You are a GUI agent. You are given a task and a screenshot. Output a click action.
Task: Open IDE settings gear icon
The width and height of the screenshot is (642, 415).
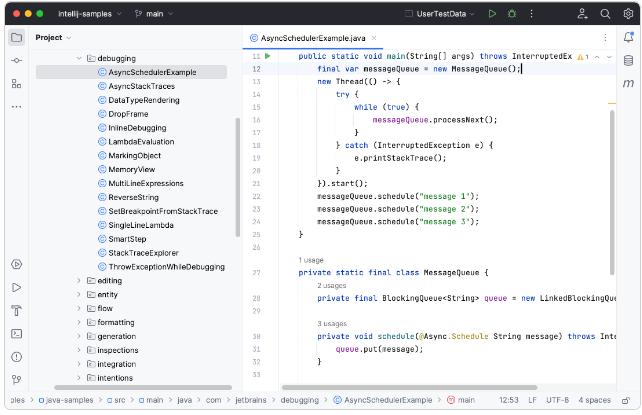coord(628,14)
